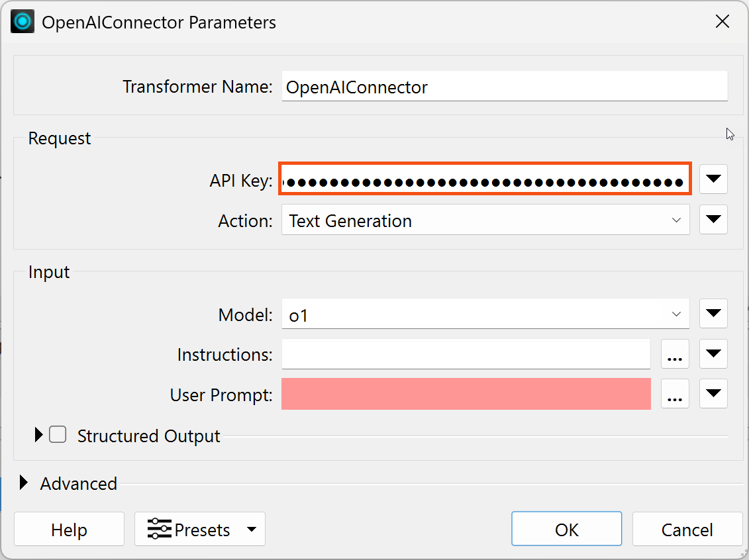749x560 pixels.
Task: Open the Help button
Action: 70,529
